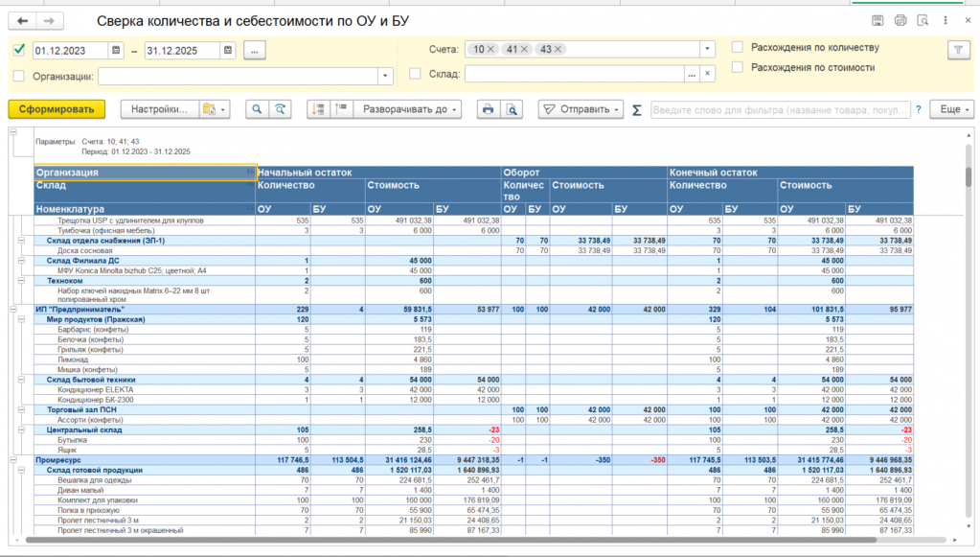Click the back navigation arrow

pos(22,20)
